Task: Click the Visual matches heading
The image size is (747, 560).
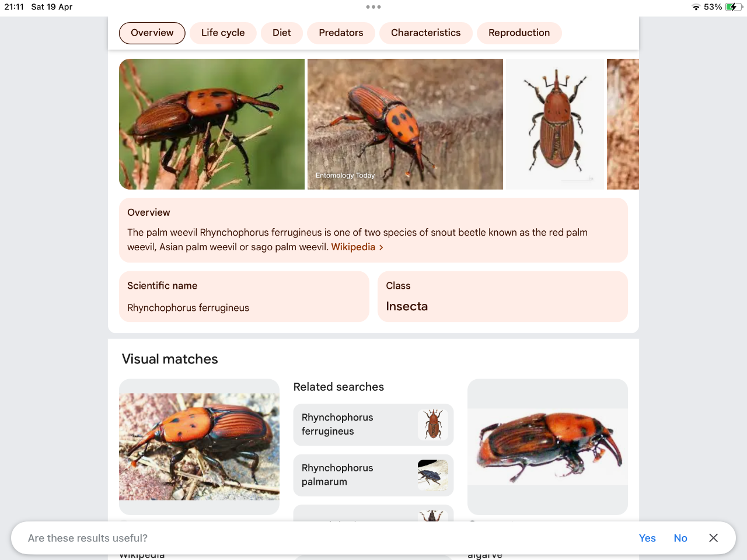Action: (170, 359)
